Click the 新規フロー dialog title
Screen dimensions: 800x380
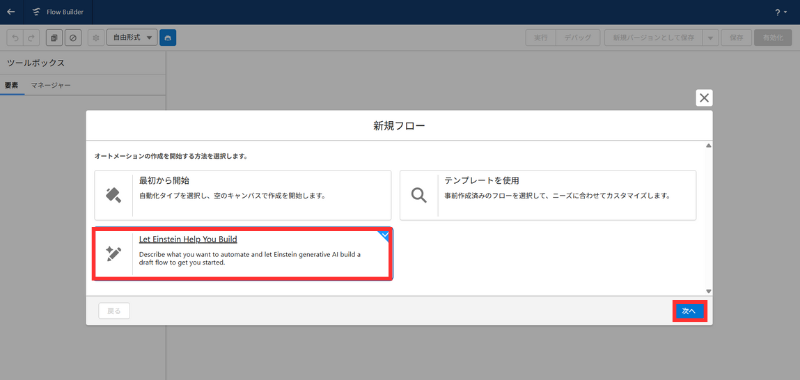coord(399,125)
